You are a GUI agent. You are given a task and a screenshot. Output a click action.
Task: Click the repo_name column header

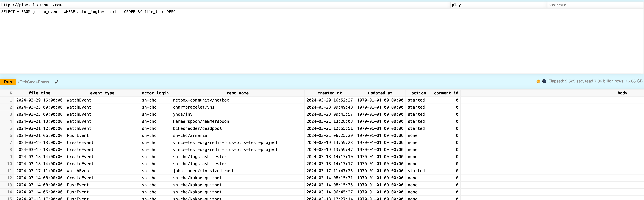coord(237,93)
